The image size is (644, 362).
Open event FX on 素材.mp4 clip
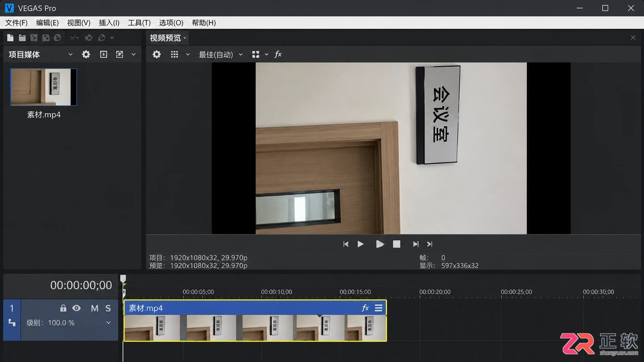365,308
